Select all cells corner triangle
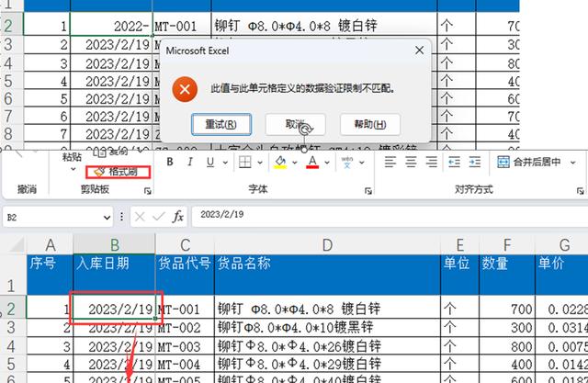The image size is (588, 383). tap(17, 245)
